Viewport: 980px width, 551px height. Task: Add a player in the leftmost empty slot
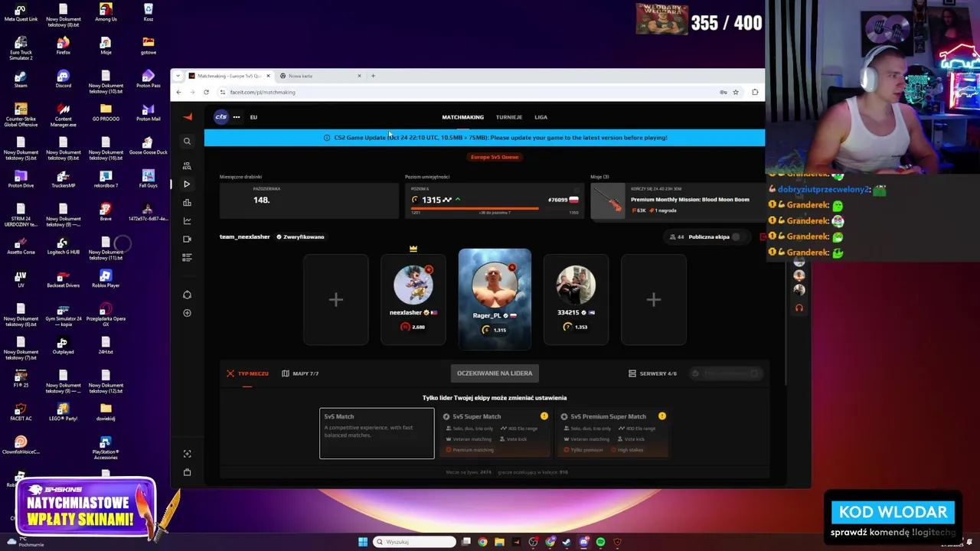tap(336, 300)
